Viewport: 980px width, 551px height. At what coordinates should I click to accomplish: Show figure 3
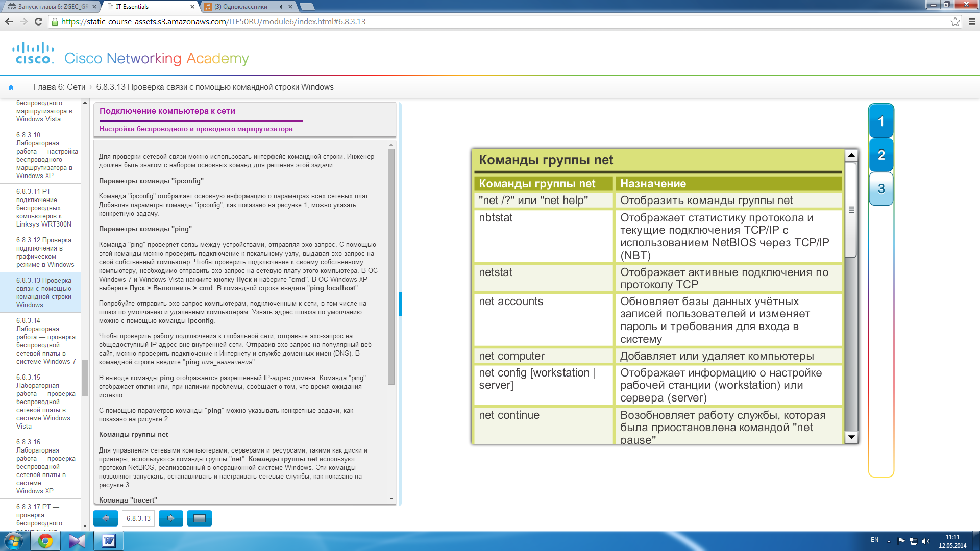881,189
